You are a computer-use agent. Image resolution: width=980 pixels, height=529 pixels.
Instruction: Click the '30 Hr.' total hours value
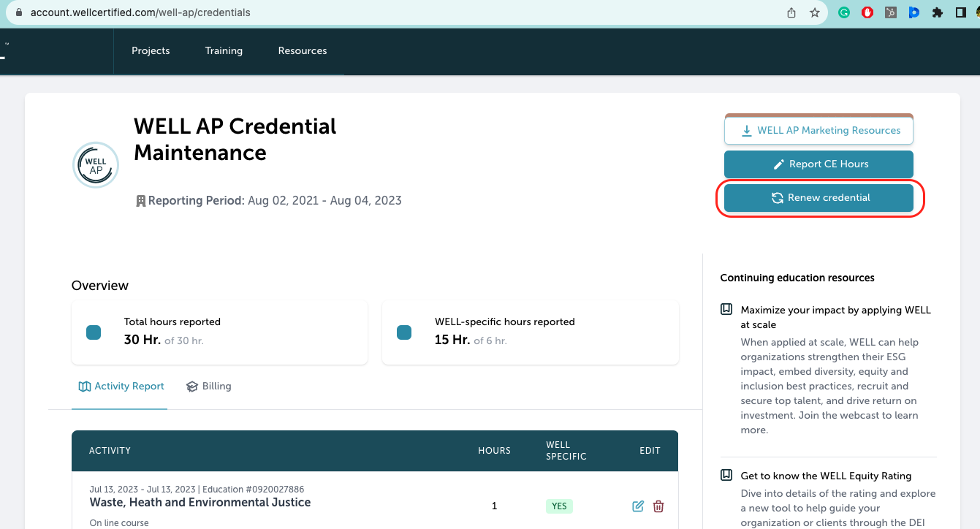coord(143,340)
